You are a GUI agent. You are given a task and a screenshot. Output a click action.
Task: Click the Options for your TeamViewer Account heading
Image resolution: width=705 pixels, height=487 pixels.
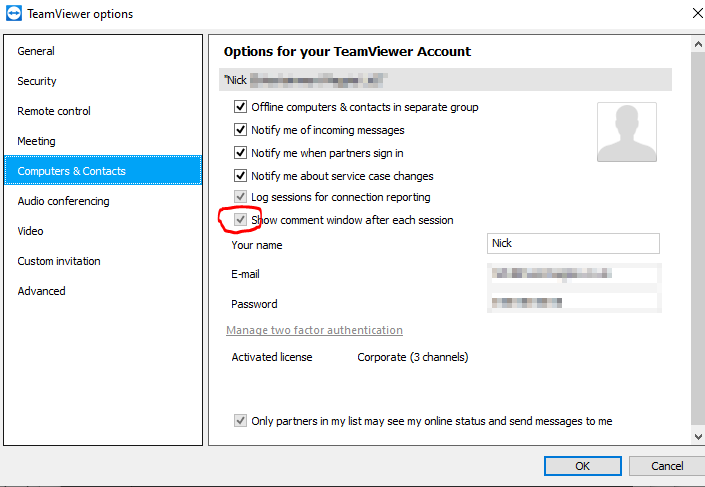[347, 52]
